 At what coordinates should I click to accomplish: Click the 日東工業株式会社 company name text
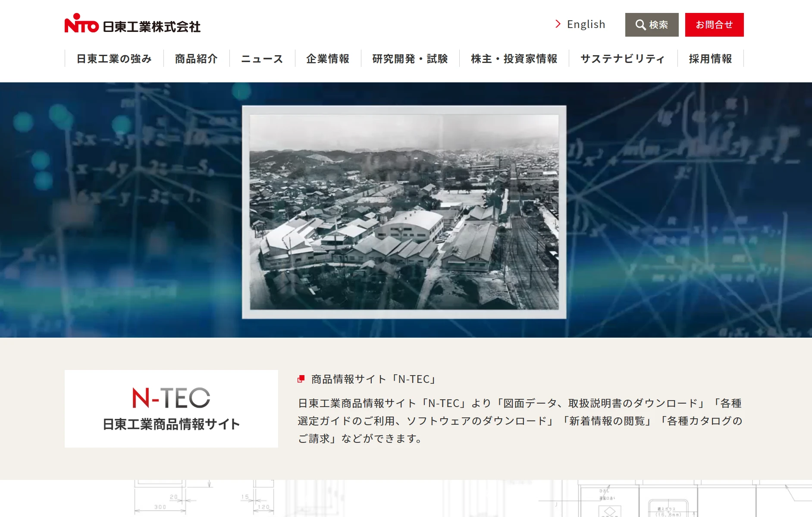(x=152, y=27)
